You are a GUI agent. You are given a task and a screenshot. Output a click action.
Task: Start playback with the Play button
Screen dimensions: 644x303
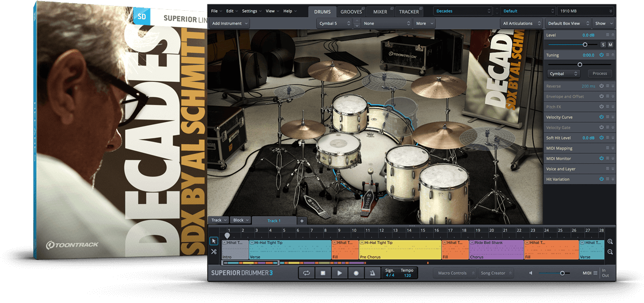(339, 273)
